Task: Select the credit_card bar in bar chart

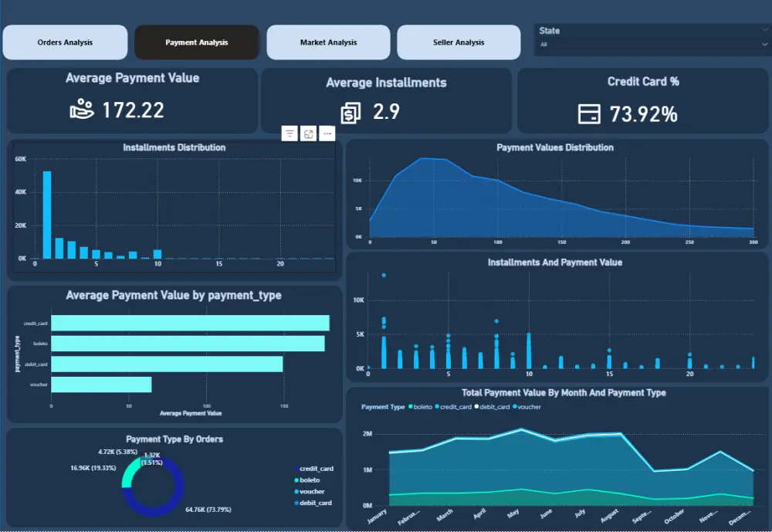Action: click(x=190, y=324)
